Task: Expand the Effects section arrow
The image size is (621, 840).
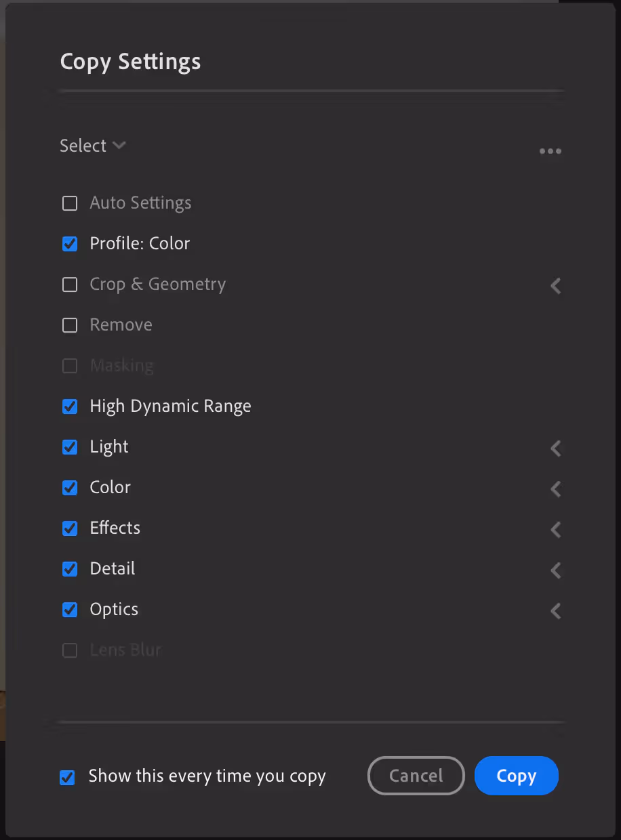Action: (555, 530)
